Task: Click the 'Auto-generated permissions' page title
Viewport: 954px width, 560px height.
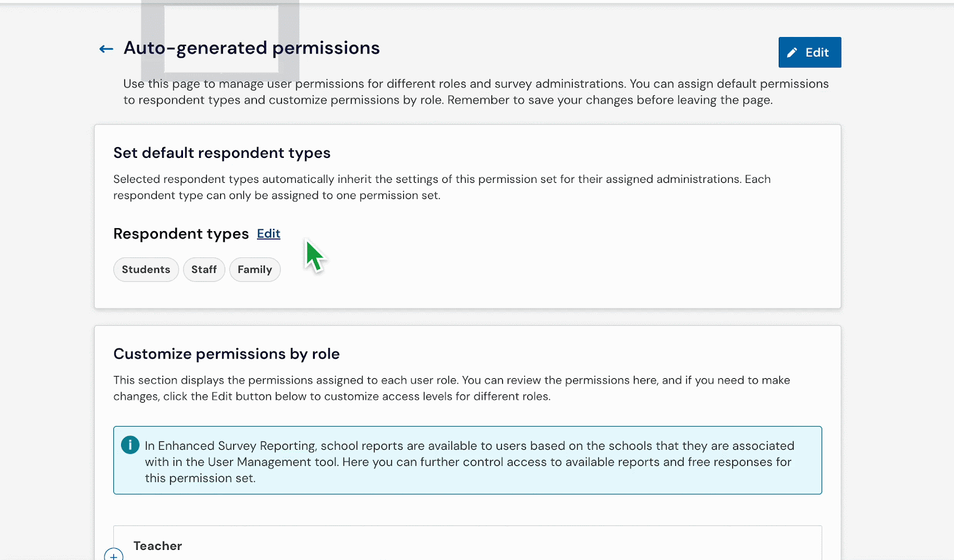Action: [252, 48]
